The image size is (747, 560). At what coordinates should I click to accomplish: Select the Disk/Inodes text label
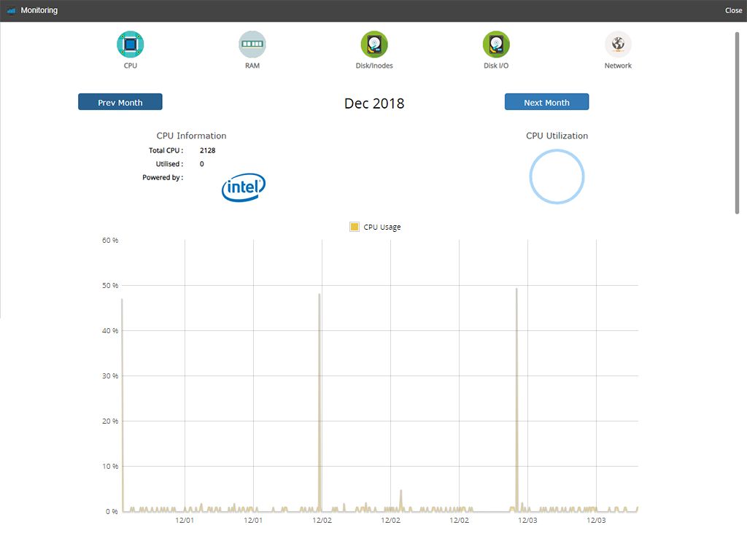pos(374,66)
